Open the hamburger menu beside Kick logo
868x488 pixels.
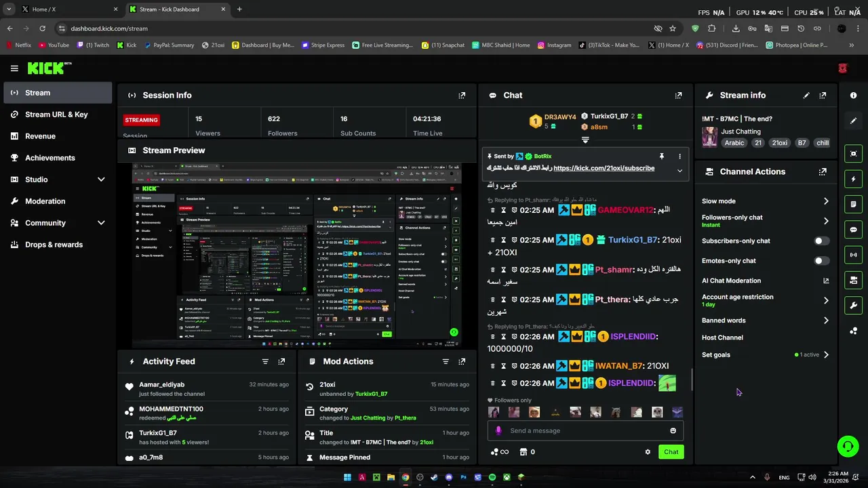tap(14, 68)
